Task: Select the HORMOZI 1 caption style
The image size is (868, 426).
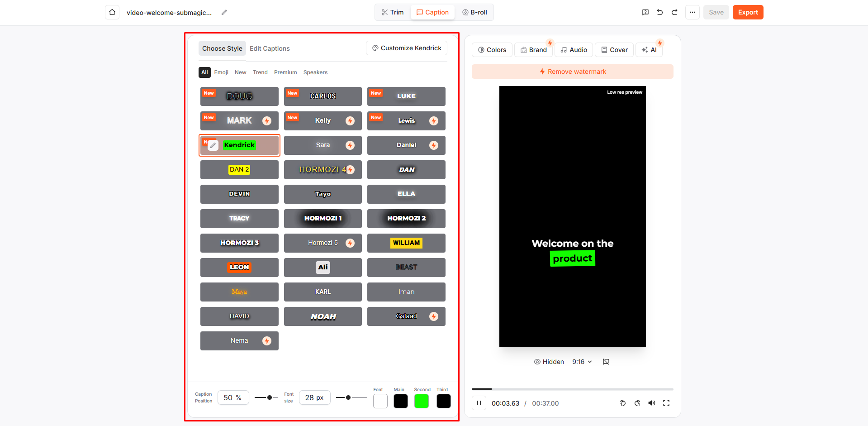Action: 323,219
